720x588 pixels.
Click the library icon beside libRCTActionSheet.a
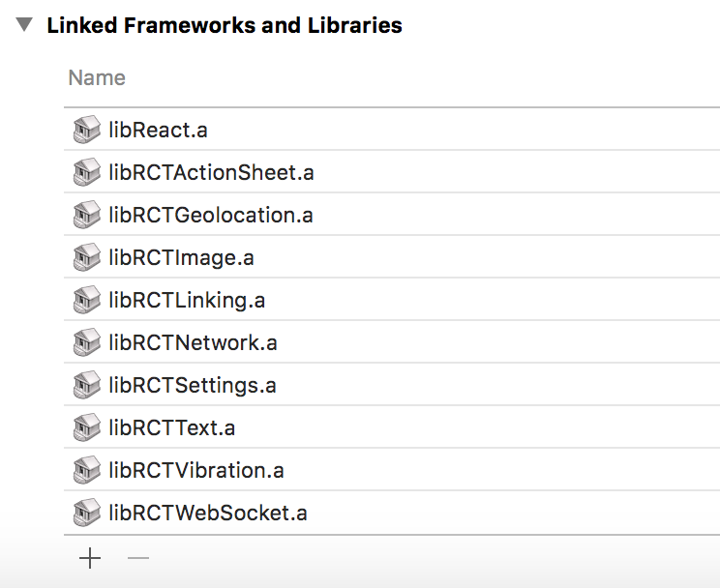coord(87,172)
